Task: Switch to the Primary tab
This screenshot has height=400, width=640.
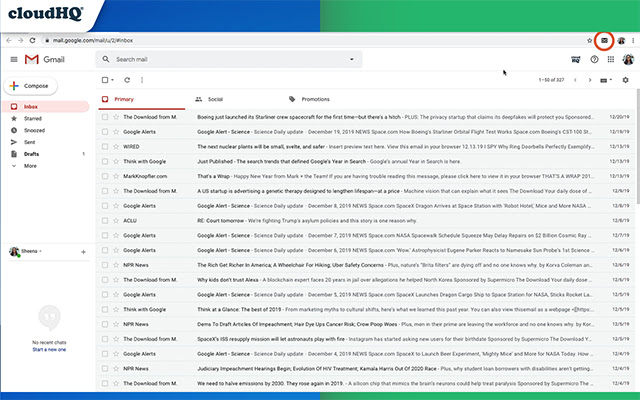Action: click(x=141, y=99)
